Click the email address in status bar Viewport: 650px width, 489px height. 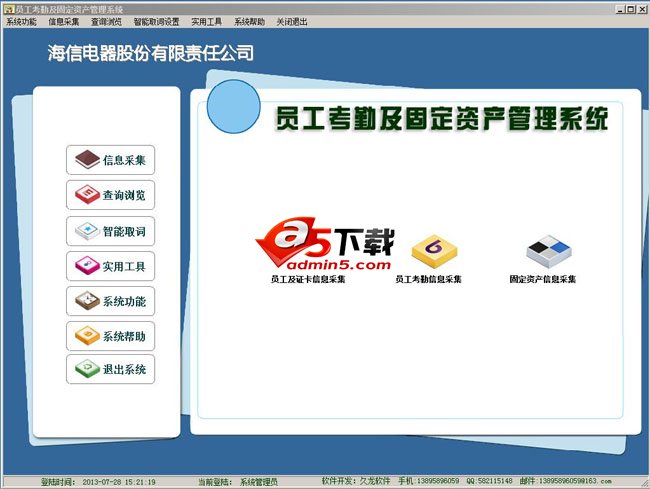[x=575, y=481]
